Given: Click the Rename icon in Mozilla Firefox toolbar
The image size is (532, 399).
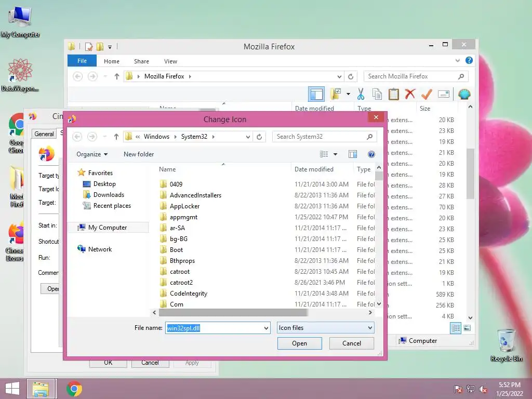Looking at the screenshot, I should [444, 94].
